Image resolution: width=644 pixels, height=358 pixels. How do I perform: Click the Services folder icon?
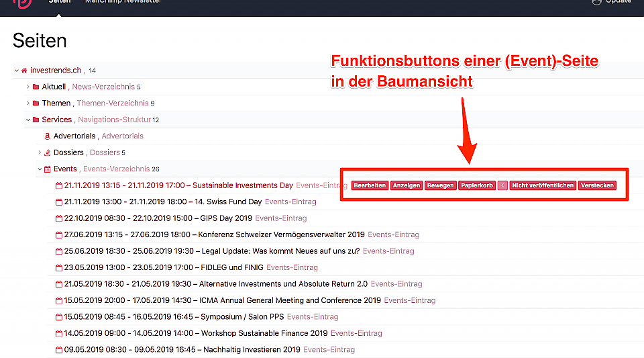click(36, 120)
